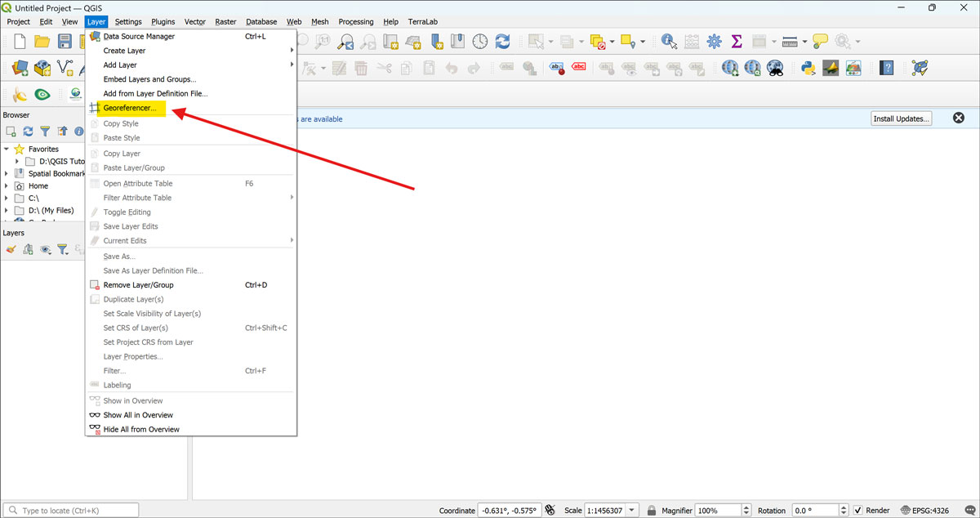Click the Layer Diagram Options pin icon
Image resolution: width=980 pixels, height=518 pixels.
529,69
